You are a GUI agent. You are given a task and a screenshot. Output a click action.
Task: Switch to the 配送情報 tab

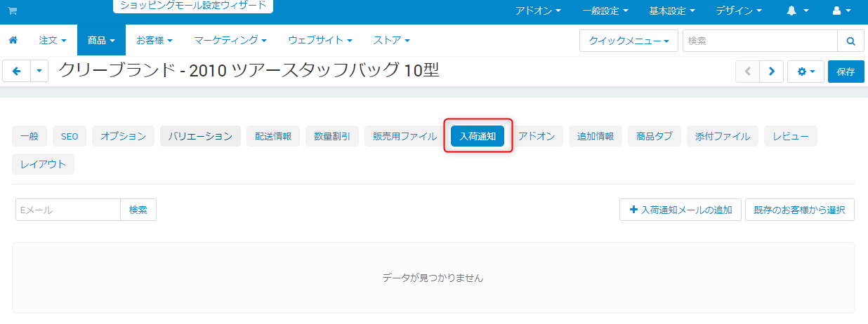point(273,137)
